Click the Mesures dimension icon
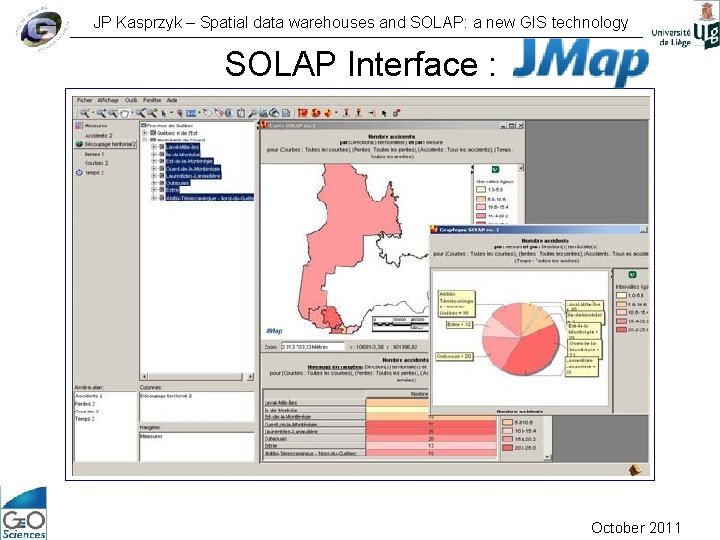720x540 pixels. 79,125
